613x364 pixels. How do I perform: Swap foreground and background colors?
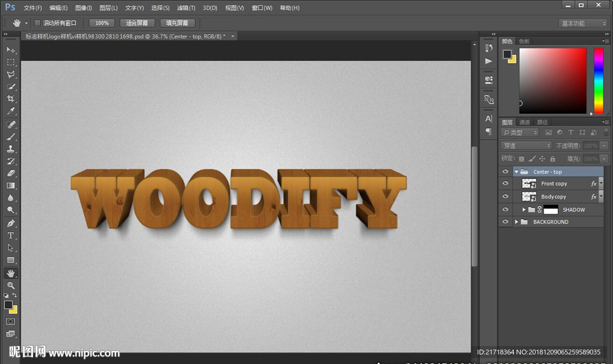pos(14,295)
